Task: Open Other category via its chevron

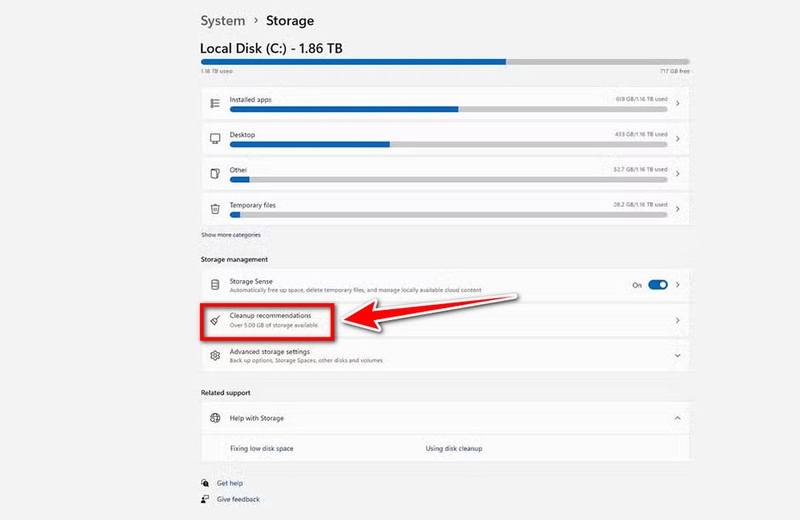Action: pos(678,174)
